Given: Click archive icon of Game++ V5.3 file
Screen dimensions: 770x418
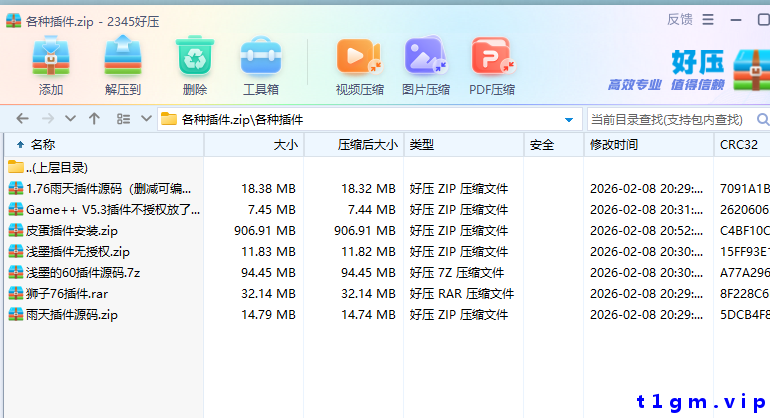Looking at the screenshot, I should click(16, 209).
